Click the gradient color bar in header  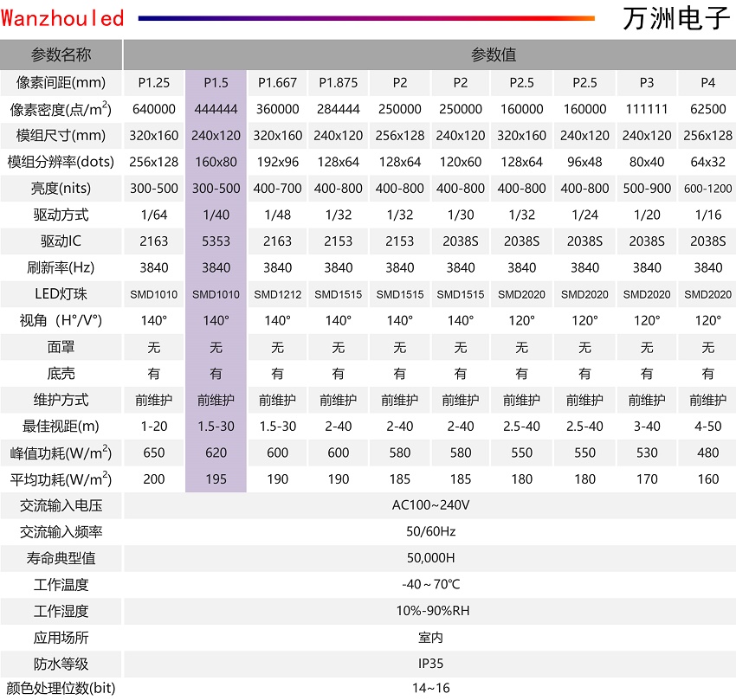365,18
